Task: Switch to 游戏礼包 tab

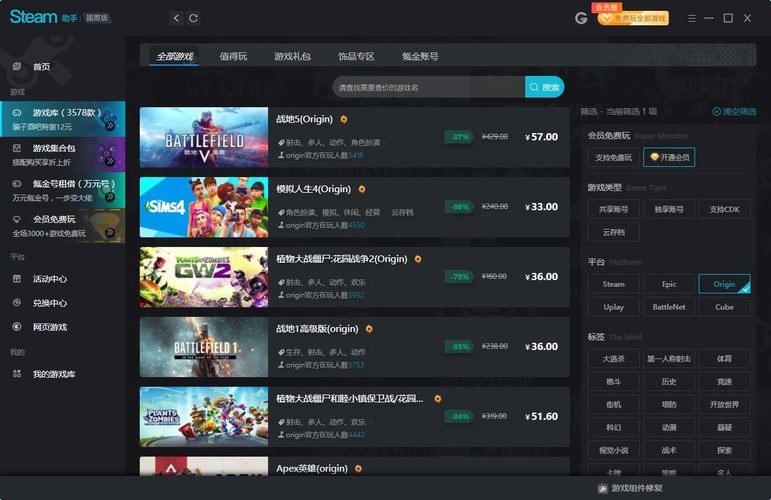Action: coord(293,56)
